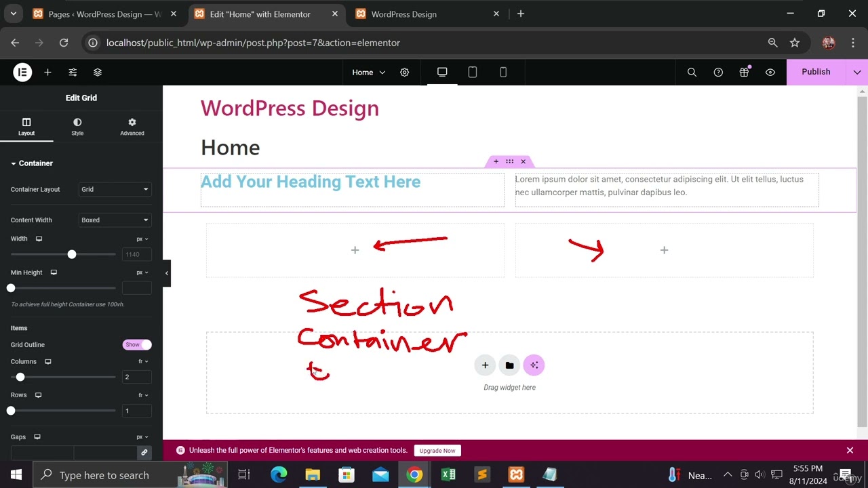The width and height of the screenshot is (868, 488).
Task: Click Rows responsive device icon
Action: 39,395
